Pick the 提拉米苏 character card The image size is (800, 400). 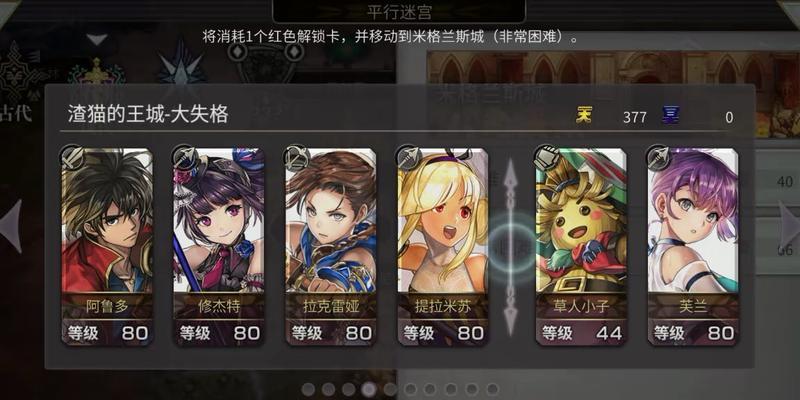(x=443, y=246)
